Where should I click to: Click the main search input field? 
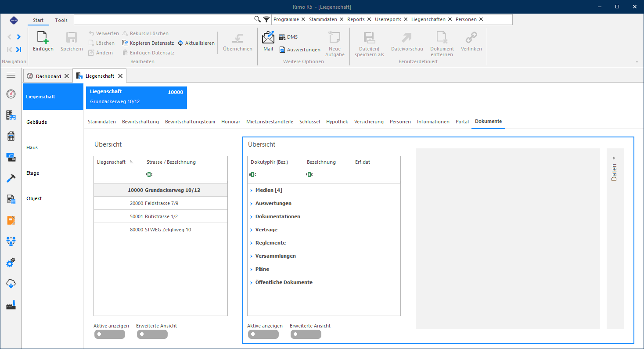click(164, 19)
